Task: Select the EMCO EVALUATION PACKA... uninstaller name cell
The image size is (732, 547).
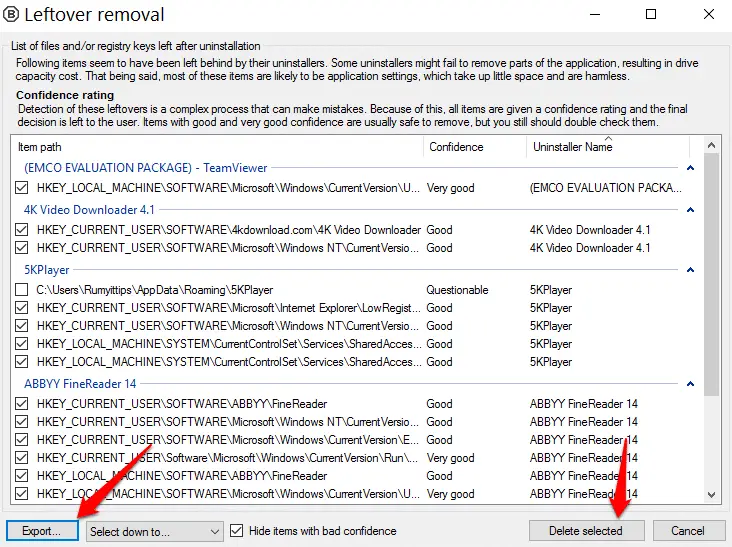Action: [605, 188]
